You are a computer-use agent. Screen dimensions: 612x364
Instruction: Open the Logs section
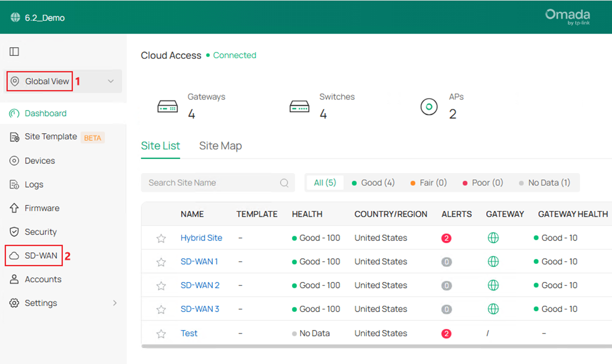[33, 184]
